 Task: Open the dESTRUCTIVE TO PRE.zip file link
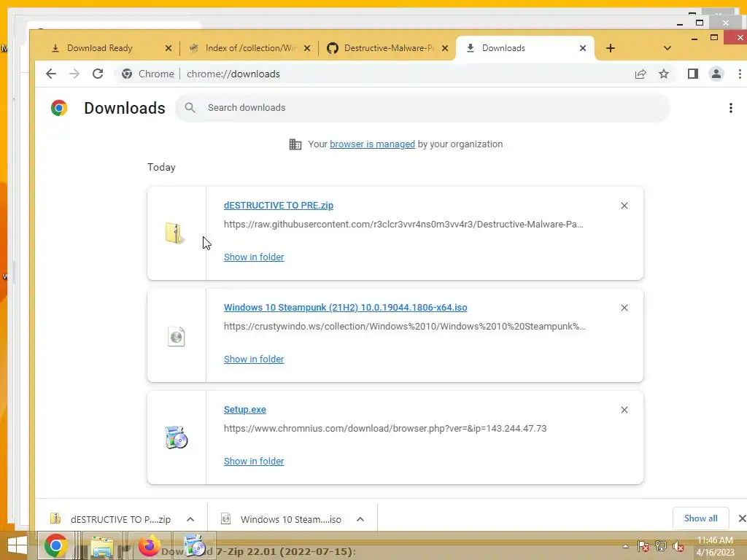point(279,205)
